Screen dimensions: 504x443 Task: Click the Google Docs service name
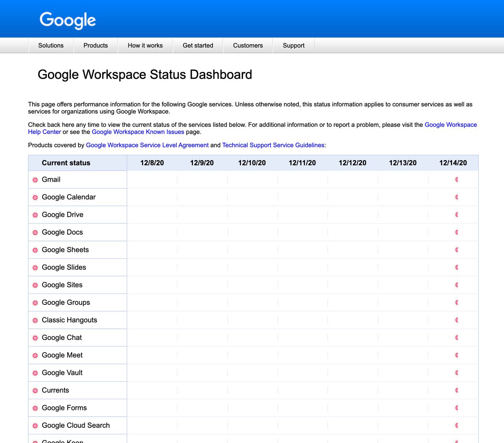(x=62, y=232)
